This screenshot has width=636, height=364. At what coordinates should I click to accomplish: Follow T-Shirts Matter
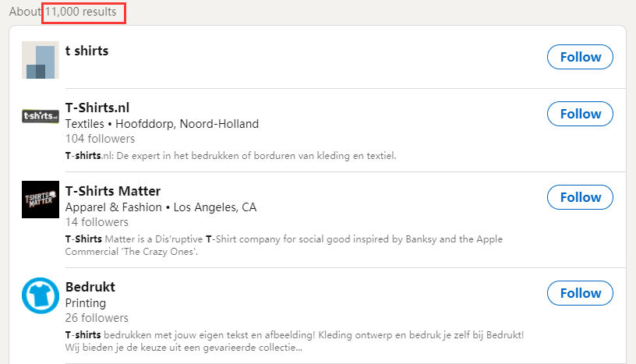pyautogui.click(x=580, y=197)
